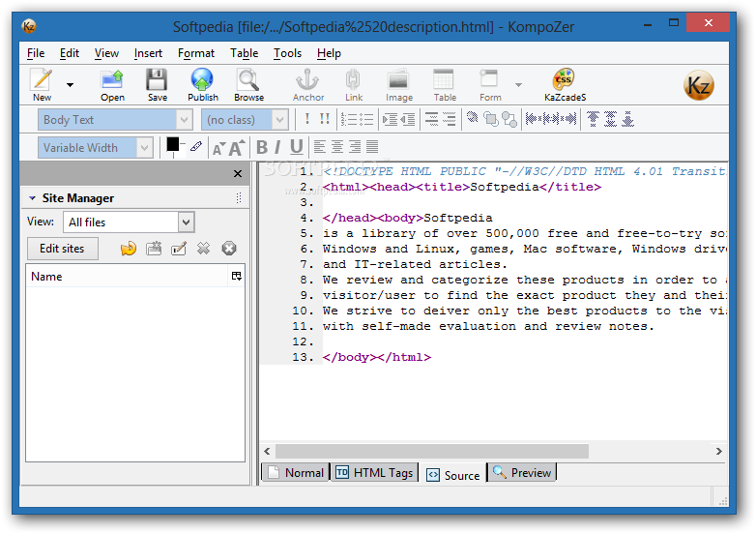Viewport: 756px width, 534px height.
Task: Open the Insert menu
Action: tap(148, 53)
